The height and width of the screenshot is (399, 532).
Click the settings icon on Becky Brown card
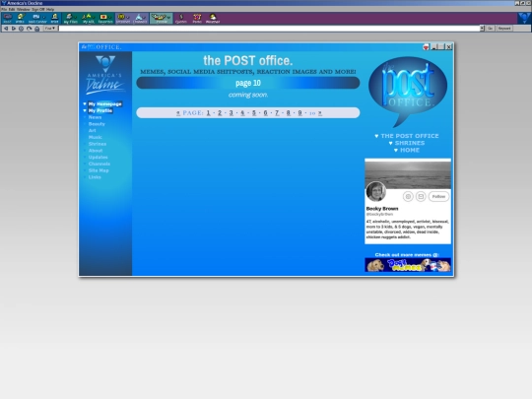(x=408, y=196)
